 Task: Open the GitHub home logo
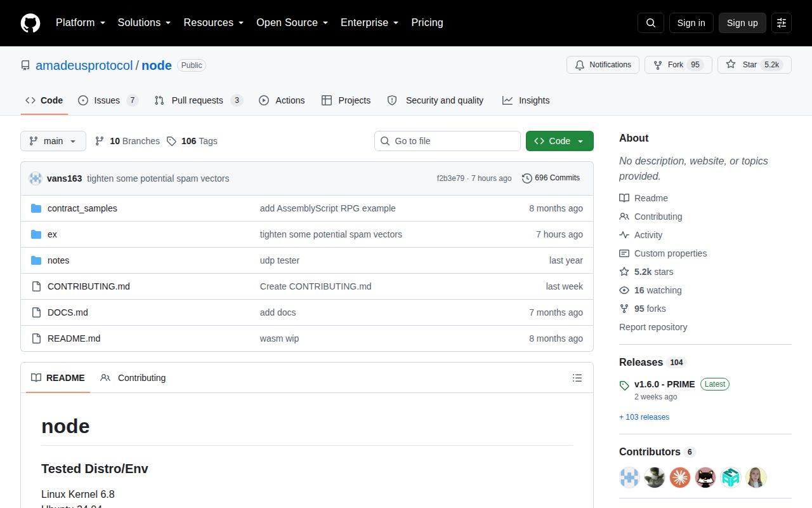click(x=30, y=23)
